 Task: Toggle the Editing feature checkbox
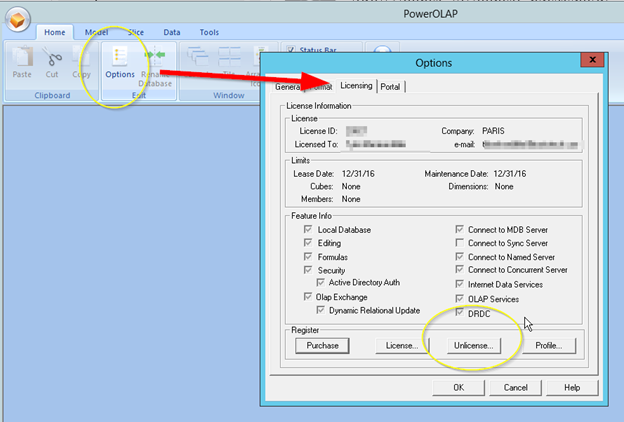(308, 242)
